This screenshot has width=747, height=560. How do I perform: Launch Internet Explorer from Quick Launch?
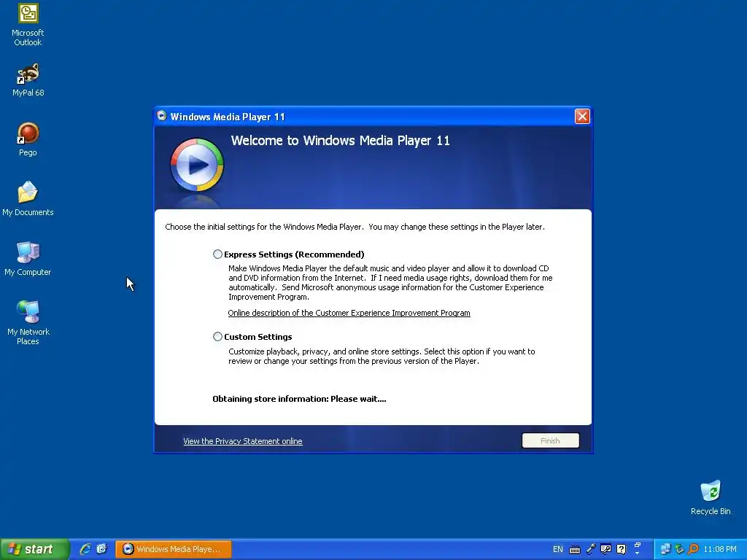[85, 548]
